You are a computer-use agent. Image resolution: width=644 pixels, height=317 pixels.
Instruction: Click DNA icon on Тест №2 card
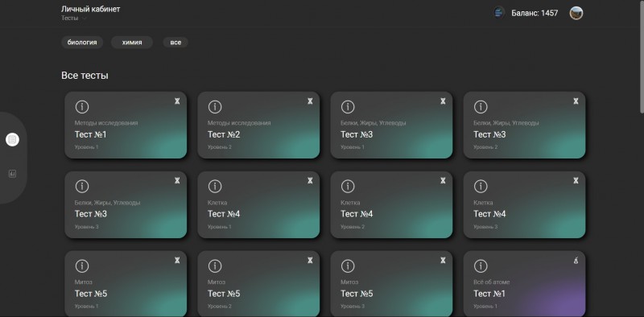(310, 101)
